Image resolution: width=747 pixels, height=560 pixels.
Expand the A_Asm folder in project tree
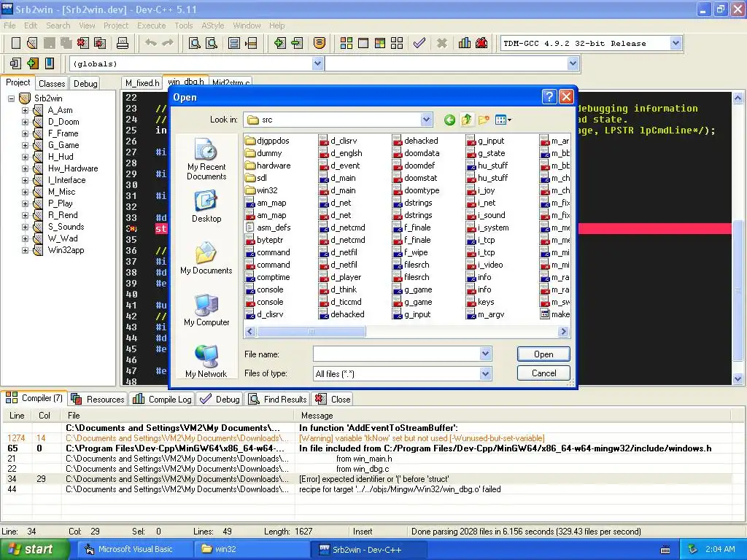[25, 110]
